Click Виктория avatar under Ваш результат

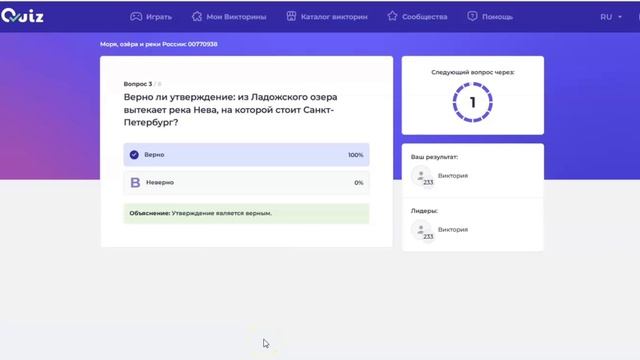pyautogui.click(x=421, y=176)
